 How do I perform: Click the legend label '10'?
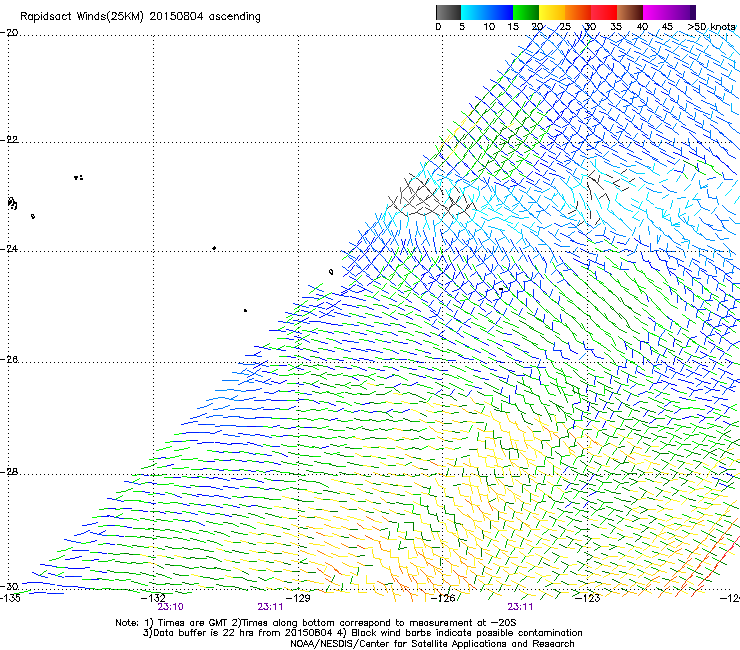tap(489, 27)
